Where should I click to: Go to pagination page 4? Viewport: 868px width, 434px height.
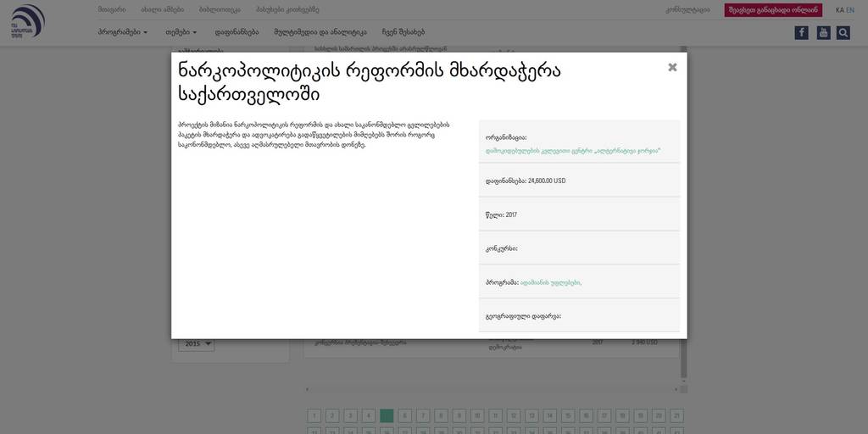tap(369, 415)
